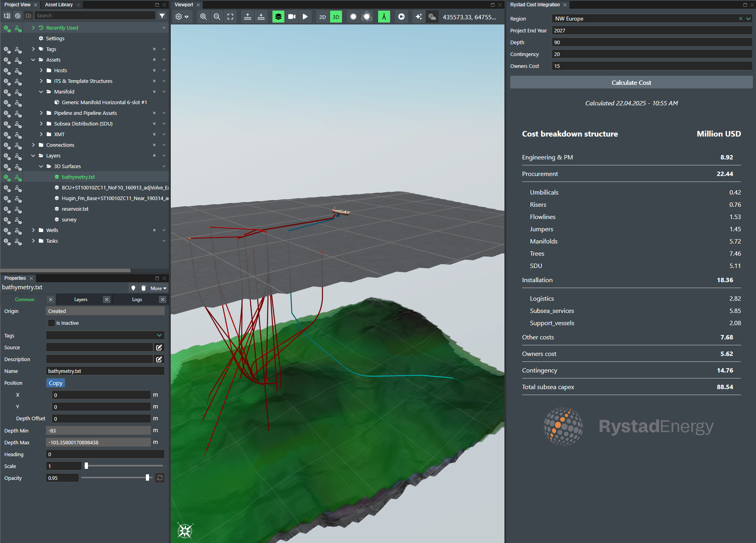This screenshot has width=756, height=543.
Task: Open the More dropdown in Properties
Action: pos(158,288)
